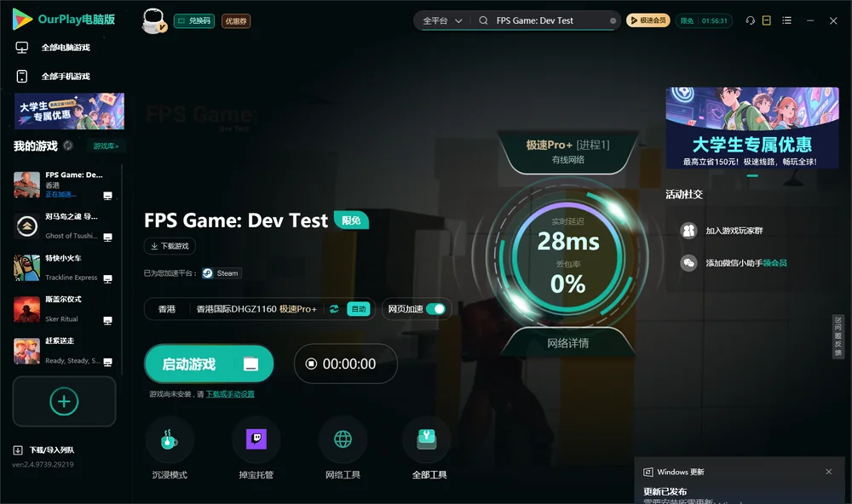The height and width of the screenshot is (504, 852).
Task: Click the ver:2.4.9739.29219 version text
Action: point(43,465)
